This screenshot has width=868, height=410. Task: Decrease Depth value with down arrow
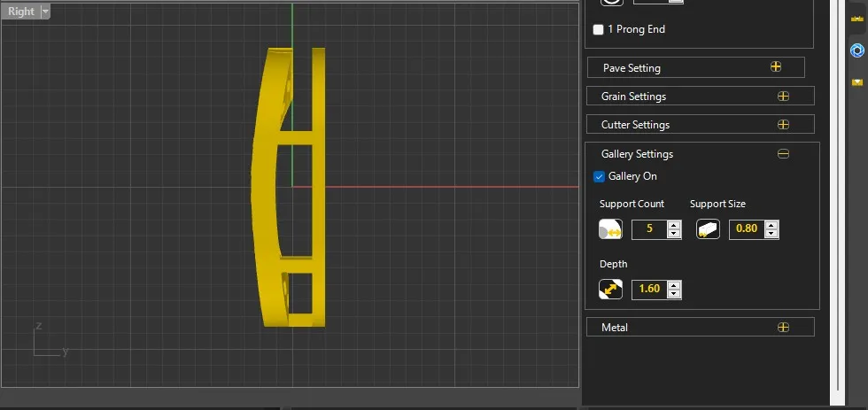(674, 293)
